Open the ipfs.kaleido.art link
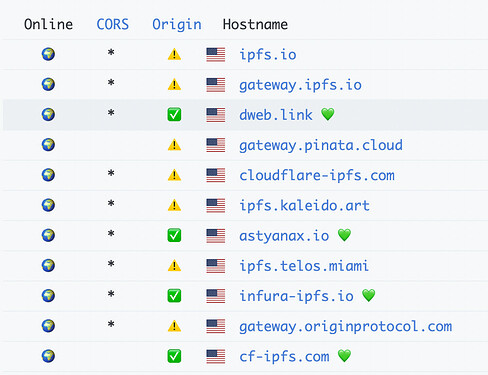The width and height of the screenshot is (488, 375). pyautogui.click(x=304, y=205)
